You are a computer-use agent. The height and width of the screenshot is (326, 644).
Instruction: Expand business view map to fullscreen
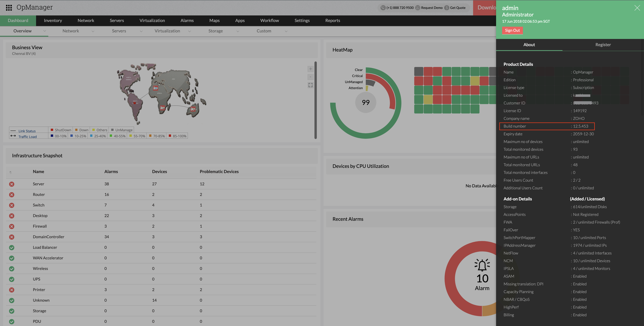pyautogui.click(x=310, y=85)
